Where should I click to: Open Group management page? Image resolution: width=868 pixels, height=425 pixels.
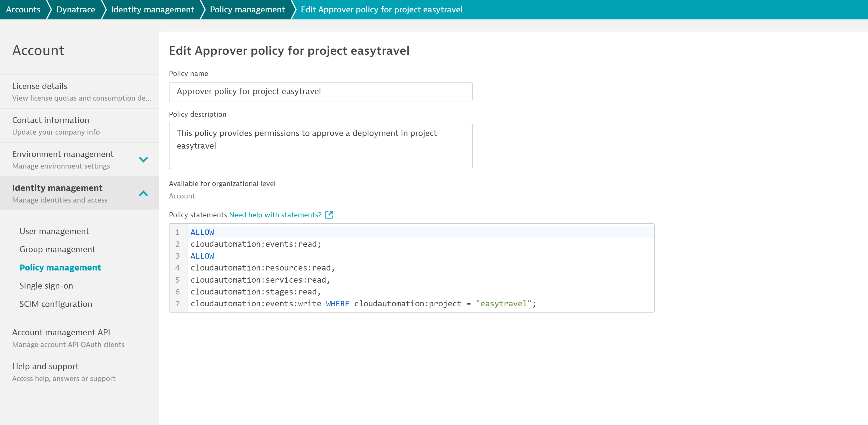coord(57,249)
